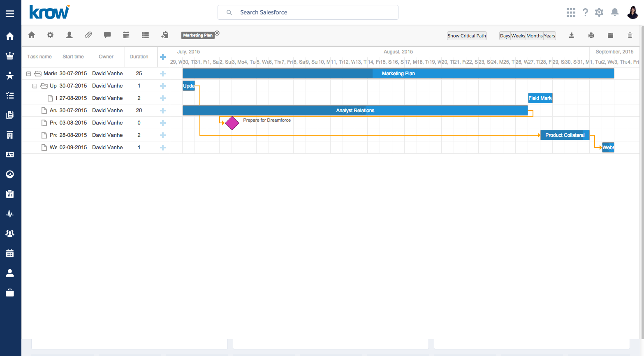Select the Upda Gantt bar
Screen dimensions: 644x356
click(x=188, y=86)
